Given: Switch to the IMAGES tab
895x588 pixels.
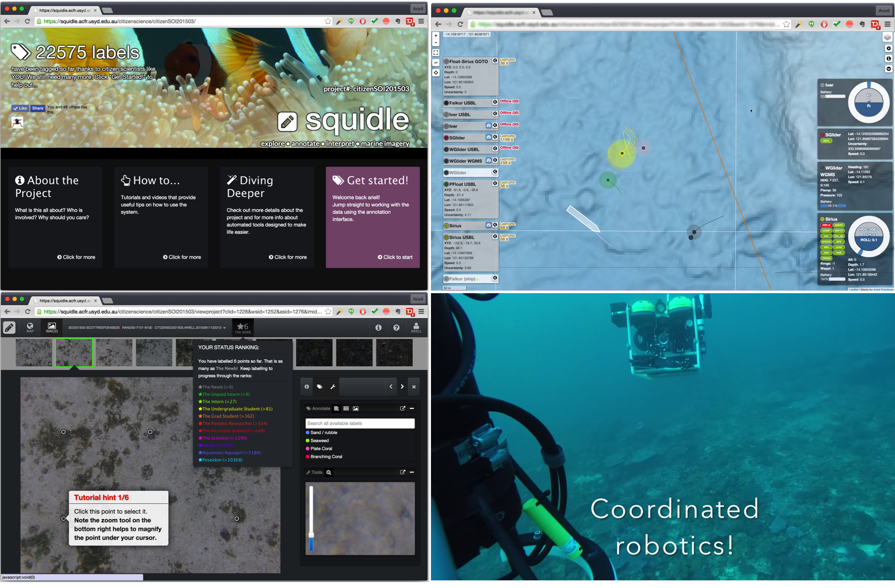Looking at the screenshot, I should coord(52,327).
